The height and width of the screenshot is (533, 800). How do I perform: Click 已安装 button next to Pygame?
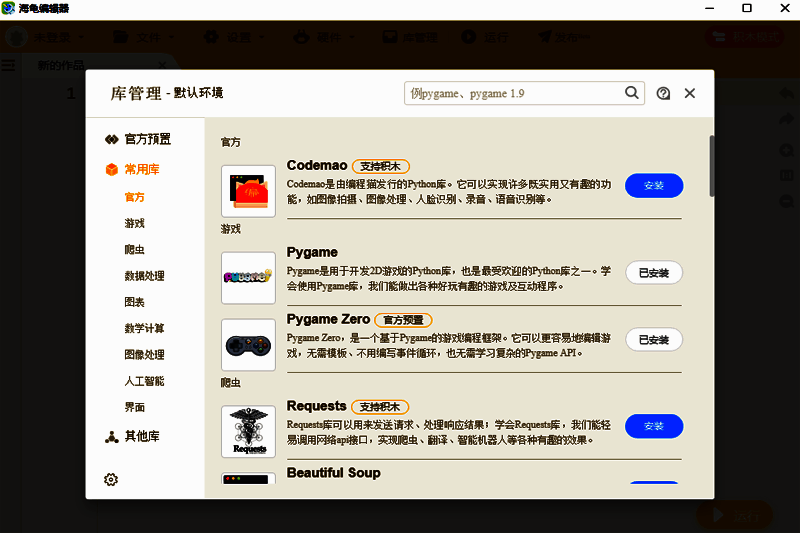pyautogui.click(x=654, y=272)
